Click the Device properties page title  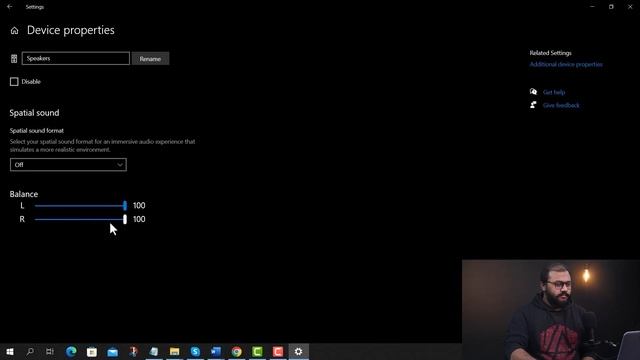click(x=71, y=30)
